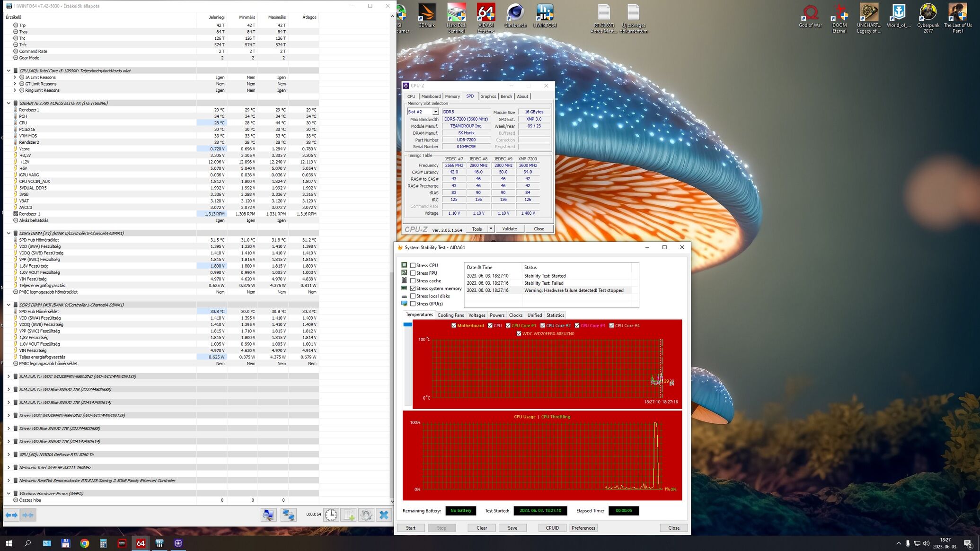
Task: Enable Stress FPU checkbox
Action: (413, 273)
